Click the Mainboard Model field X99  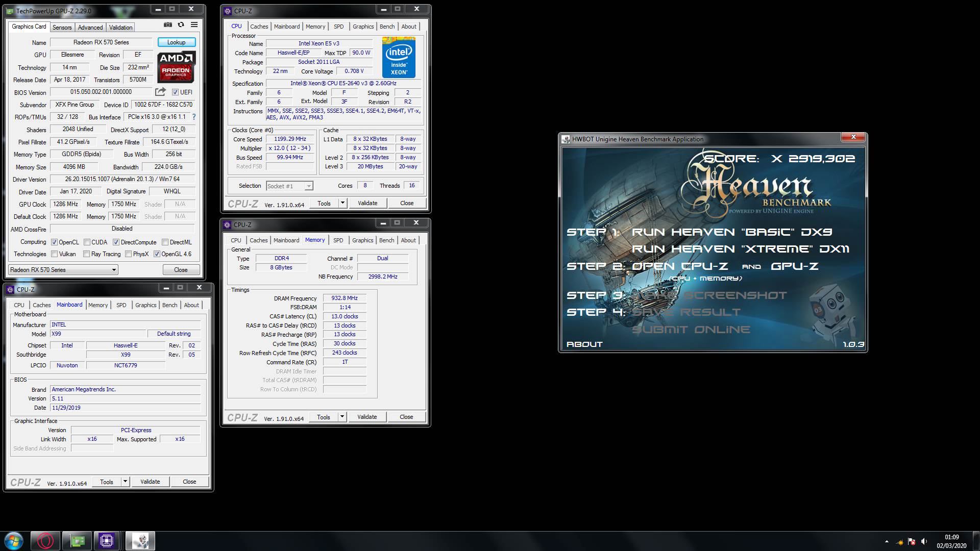[97, 334]
